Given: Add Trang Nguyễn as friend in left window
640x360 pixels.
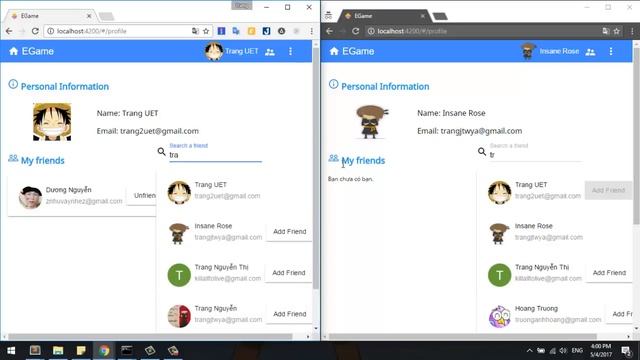Looking at the screenshot, I should (x=289, y=314).
